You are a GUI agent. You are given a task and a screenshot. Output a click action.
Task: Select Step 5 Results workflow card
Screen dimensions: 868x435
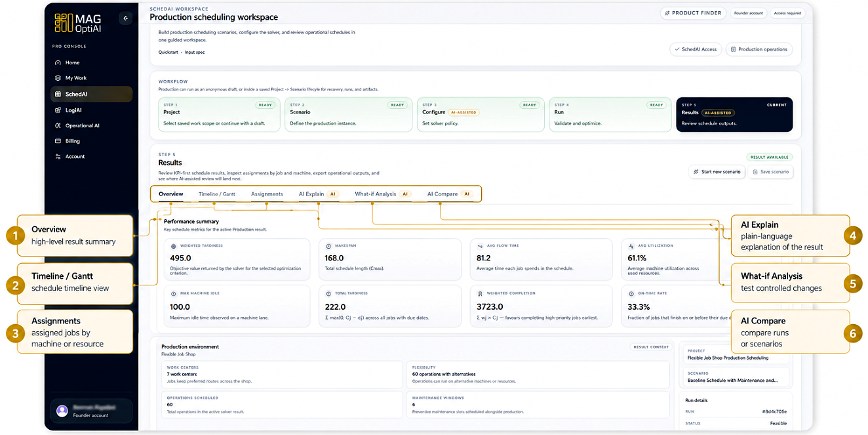[x=734, y=115]
